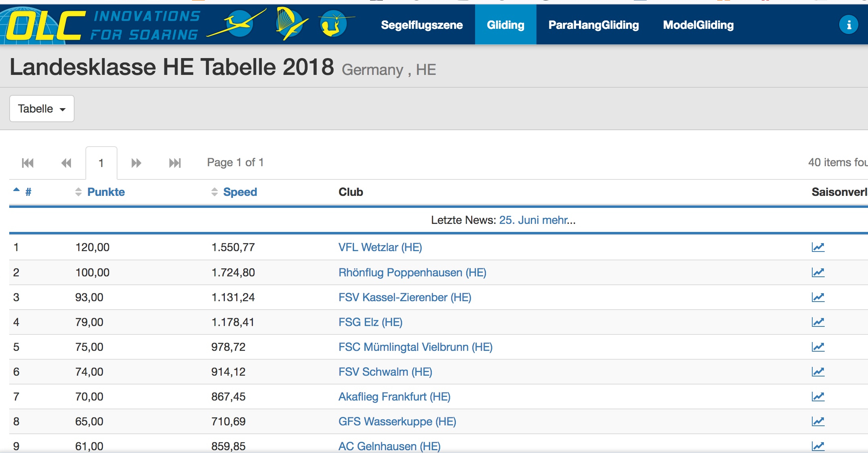Click the 40 items found text
Screen dimensions: 868x453
[x=838, y=162]
